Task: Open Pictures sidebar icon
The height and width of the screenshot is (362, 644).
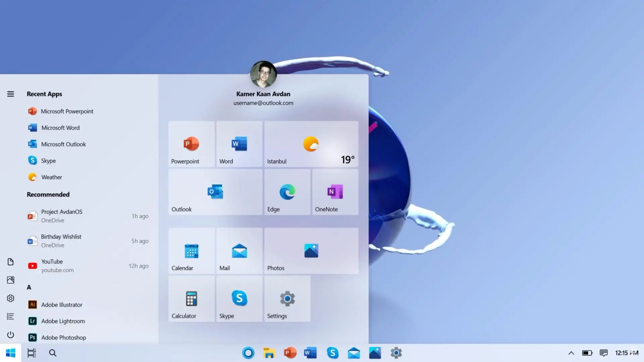Action: [10, 280]
